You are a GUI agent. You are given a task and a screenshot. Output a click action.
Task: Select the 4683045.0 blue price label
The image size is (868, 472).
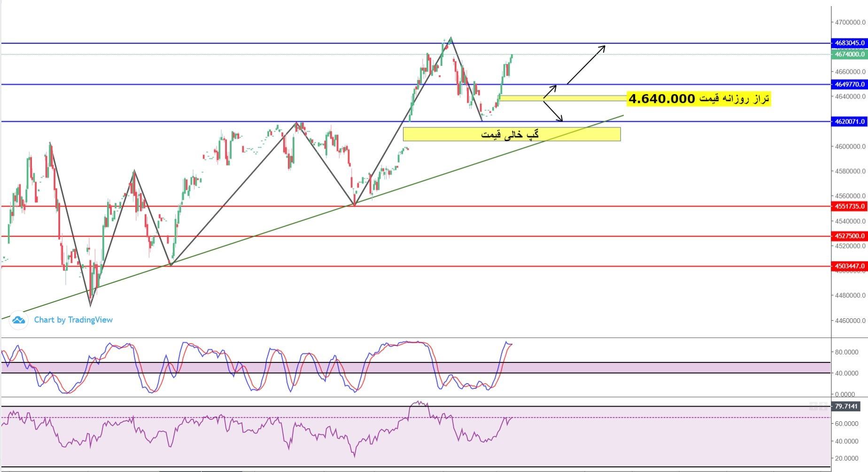click(x=849, y=43)
